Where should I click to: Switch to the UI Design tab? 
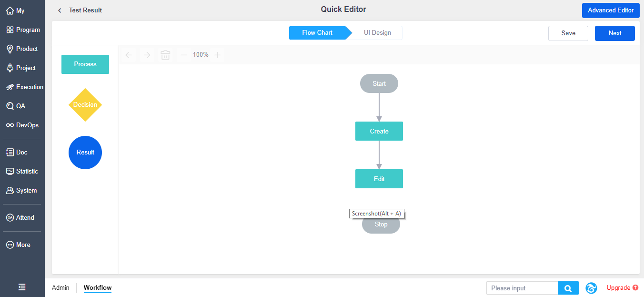(x=377, y=33)
